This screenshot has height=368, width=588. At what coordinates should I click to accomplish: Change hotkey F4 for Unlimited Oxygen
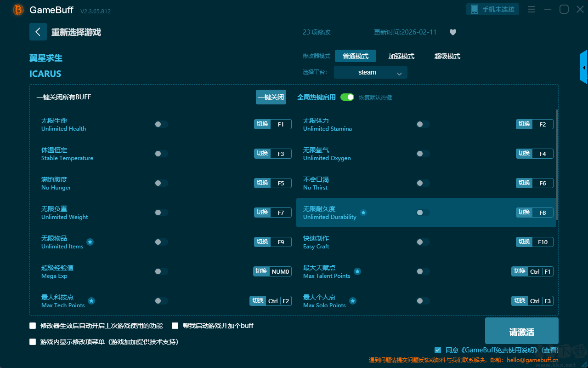[535, 154]
